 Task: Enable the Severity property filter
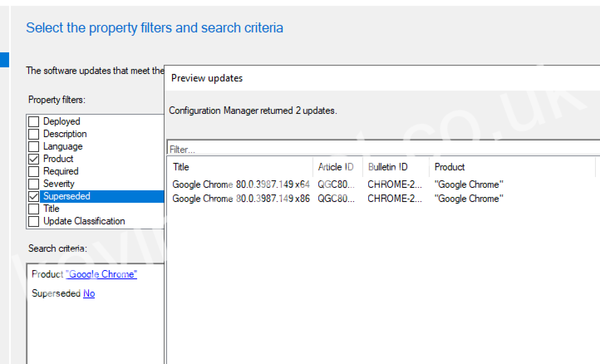34,184
